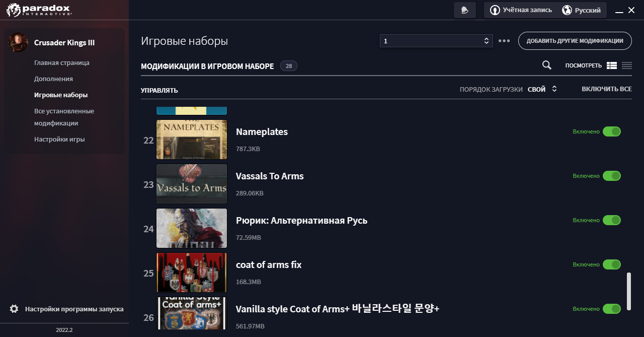Open the three-dots playset options menu
This screenshot has width=644, height=337.
tap(504, 41)
